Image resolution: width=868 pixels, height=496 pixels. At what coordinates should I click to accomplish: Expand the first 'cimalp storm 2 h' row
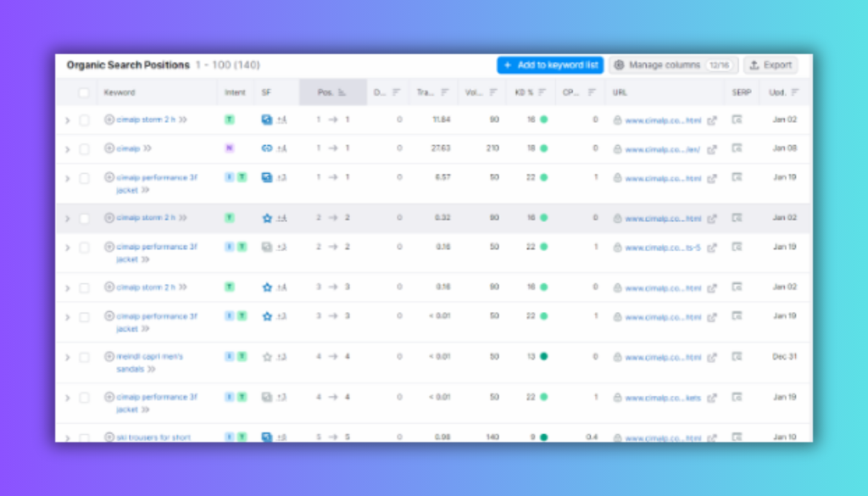(x=67, y=120)
